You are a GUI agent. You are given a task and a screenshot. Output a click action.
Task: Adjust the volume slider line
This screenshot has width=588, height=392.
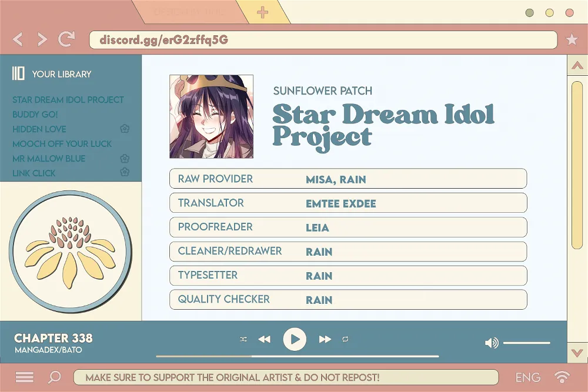(526, 343)
